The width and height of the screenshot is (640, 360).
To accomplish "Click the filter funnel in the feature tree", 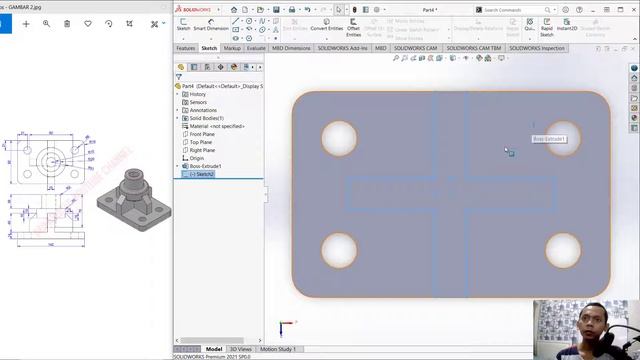I will pyautogui.click(x=179, y=77).
